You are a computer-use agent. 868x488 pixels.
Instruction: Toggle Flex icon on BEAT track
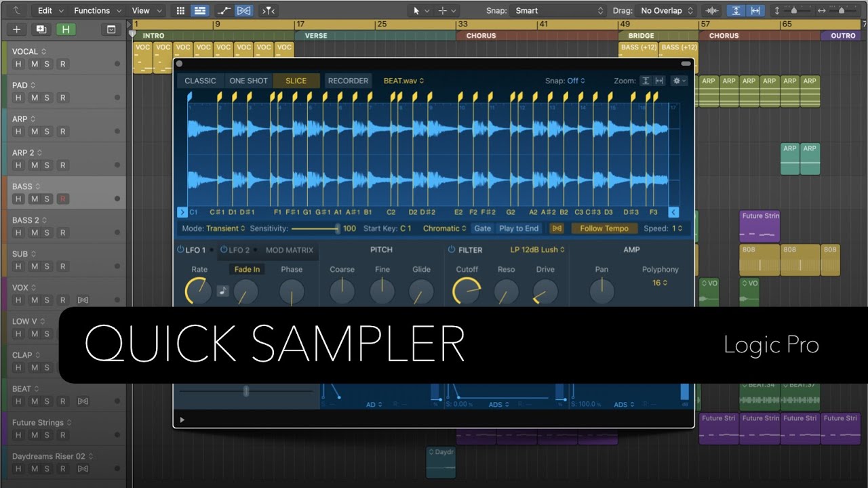click(x=83, y=402)
